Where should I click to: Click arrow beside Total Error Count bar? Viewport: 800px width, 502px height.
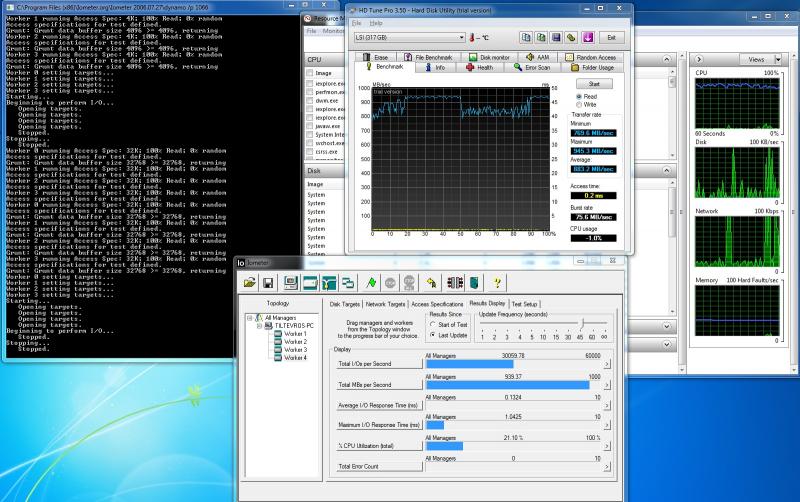point(607,466)
